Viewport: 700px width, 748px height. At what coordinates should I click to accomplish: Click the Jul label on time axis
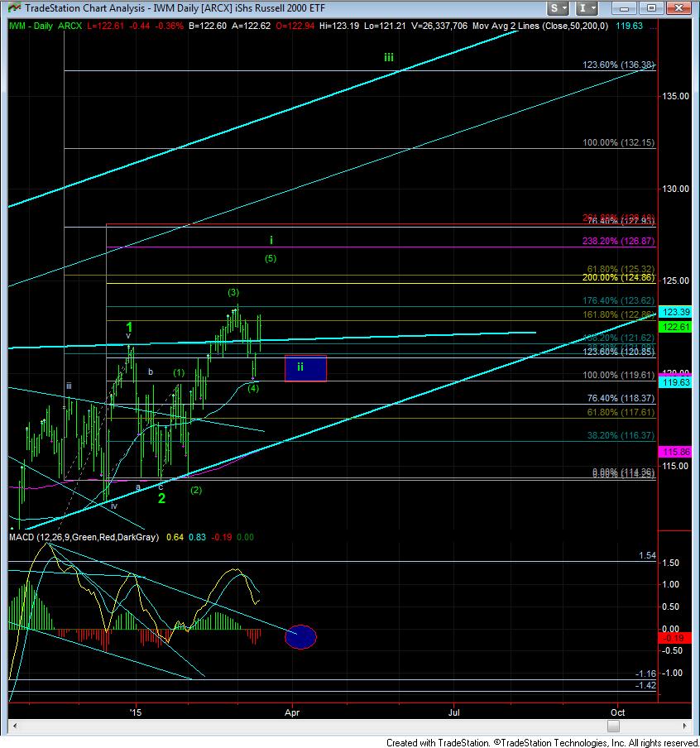(x=453, y=712)
